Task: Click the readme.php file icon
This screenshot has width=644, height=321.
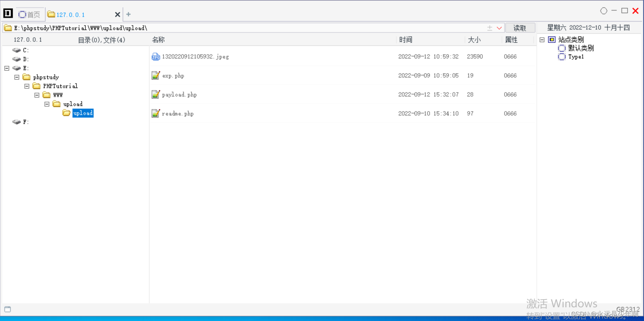Action: tap(156, 113)
